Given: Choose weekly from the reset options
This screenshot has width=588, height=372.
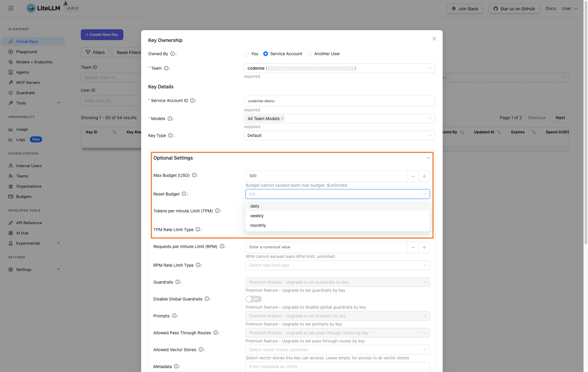Looking at the screenshot, I should [x=257, y=216].
